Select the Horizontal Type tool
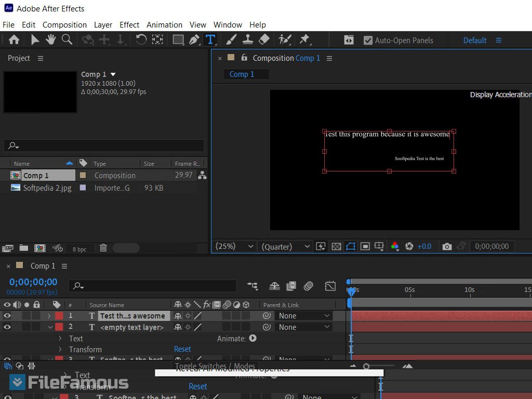 point(210,39)
